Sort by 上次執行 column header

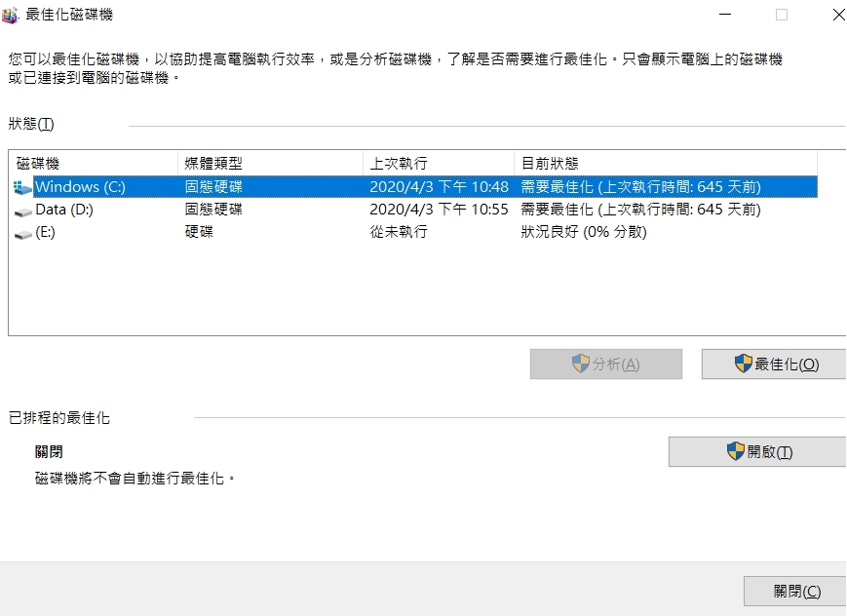(439, 163)
